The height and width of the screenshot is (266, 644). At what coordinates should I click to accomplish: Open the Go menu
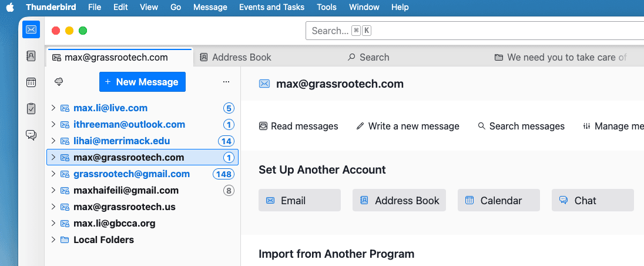[176, 7]
